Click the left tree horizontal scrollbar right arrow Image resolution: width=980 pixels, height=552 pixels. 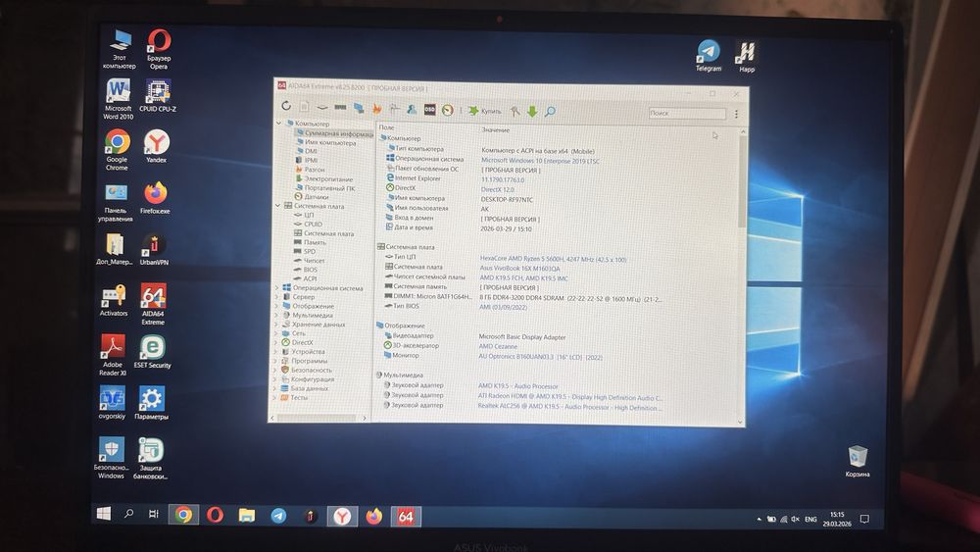(365, 418)
